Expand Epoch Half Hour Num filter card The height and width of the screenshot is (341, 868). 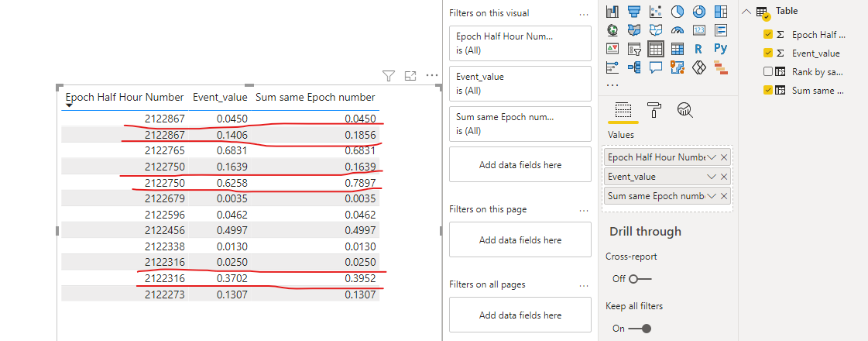tap(520, 43)
